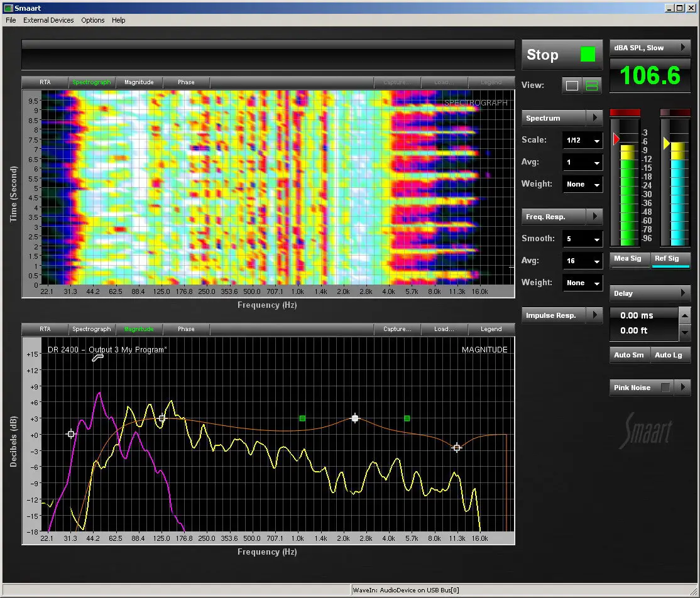The width and height of the screenshot is (700, 598).
Task: Open Spectrum Avg dropdown showing 1
Action: tap(582, 163)
